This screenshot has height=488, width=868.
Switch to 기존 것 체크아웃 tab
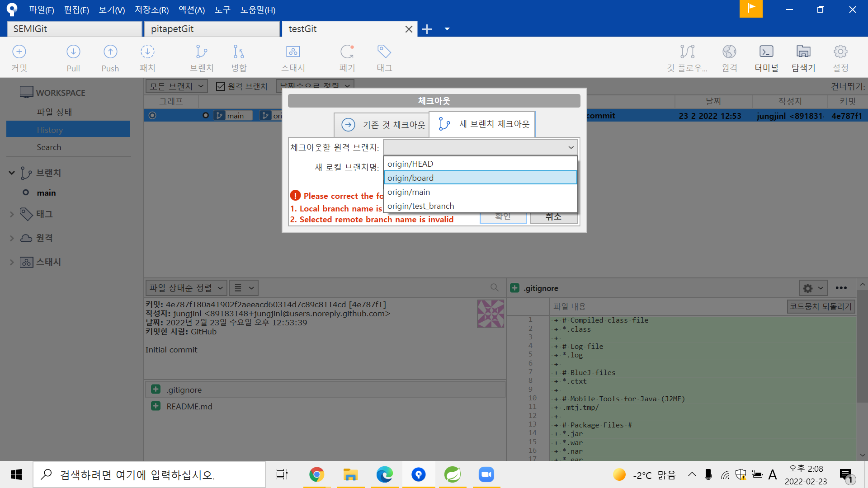[382, 125]
